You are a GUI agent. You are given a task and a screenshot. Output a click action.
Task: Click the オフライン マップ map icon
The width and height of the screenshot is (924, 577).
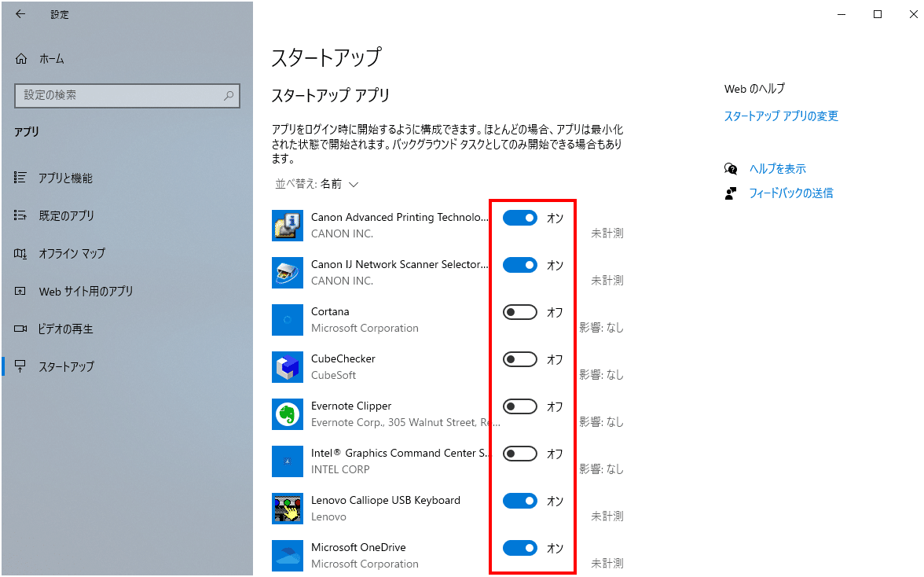(x=20, y=253)
